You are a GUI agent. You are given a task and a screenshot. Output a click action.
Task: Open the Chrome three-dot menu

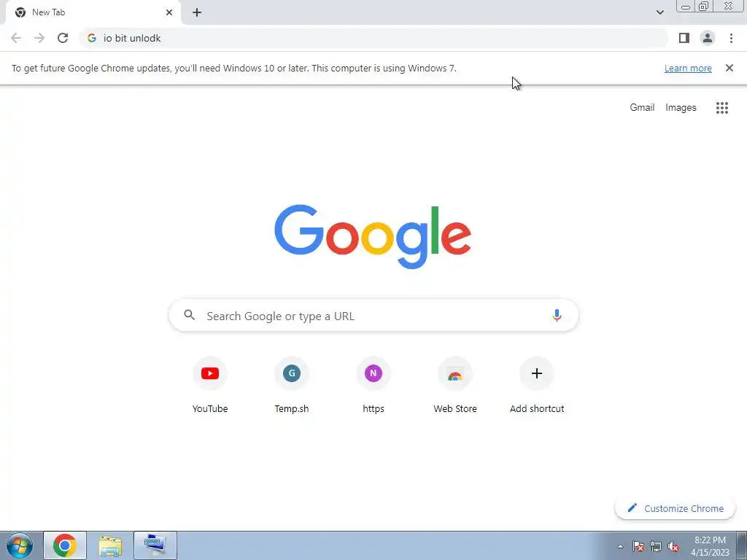click(731, 38)
